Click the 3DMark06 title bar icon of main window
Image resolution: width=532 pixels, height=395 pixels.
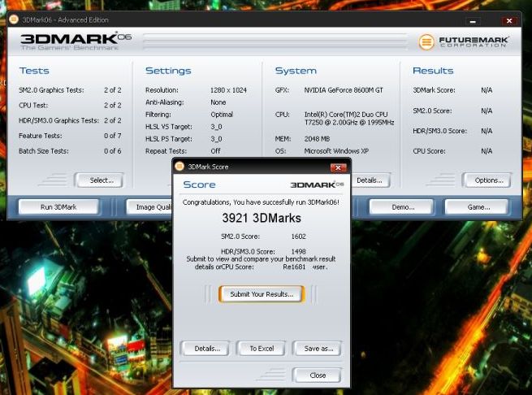click(14, 20)
